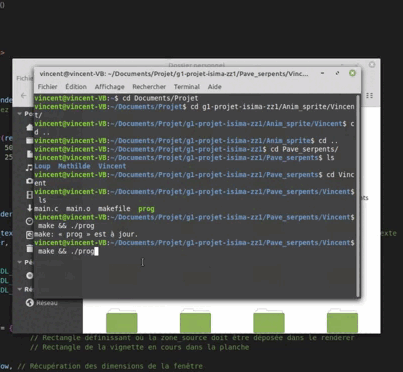Go back with file manager's left arrow
This screenshot has width=403, height=372.
coord(23,96)
